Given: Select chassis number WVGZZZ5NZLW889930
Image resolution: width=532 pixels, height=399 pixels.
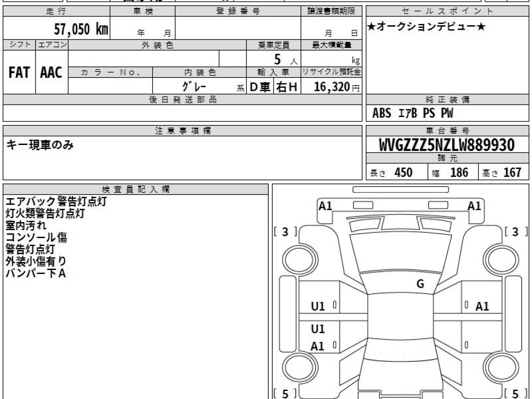Looking at the screenshot, I should 447,145.
